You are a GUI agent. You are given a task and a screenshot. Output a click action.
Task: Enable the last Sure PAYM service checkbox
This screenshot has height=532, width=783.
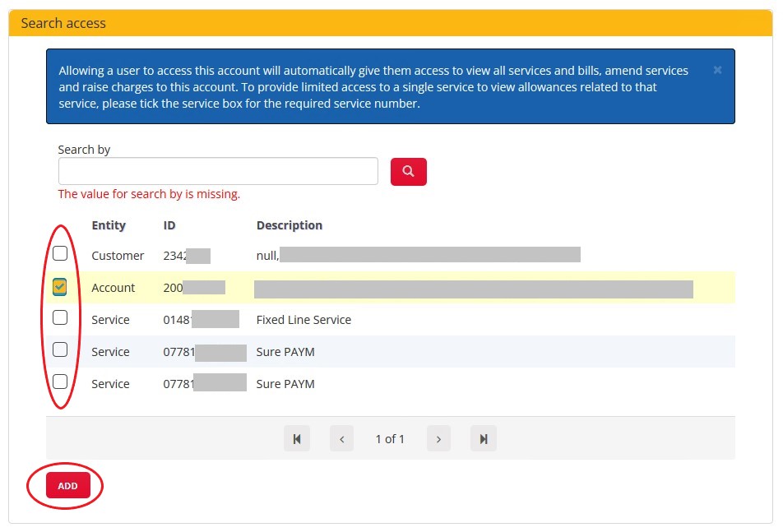pyautogui.click(x=60, y=382)
